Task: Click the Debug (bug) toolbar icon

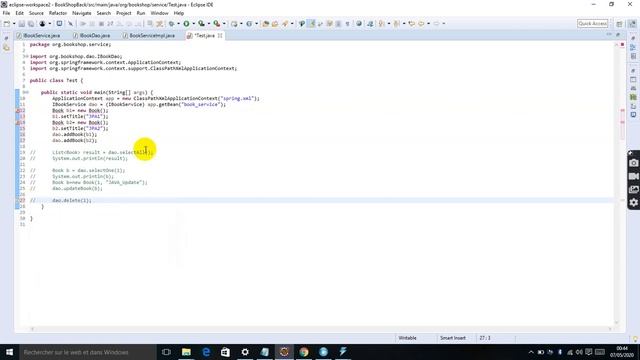Action: click(171, 24)
